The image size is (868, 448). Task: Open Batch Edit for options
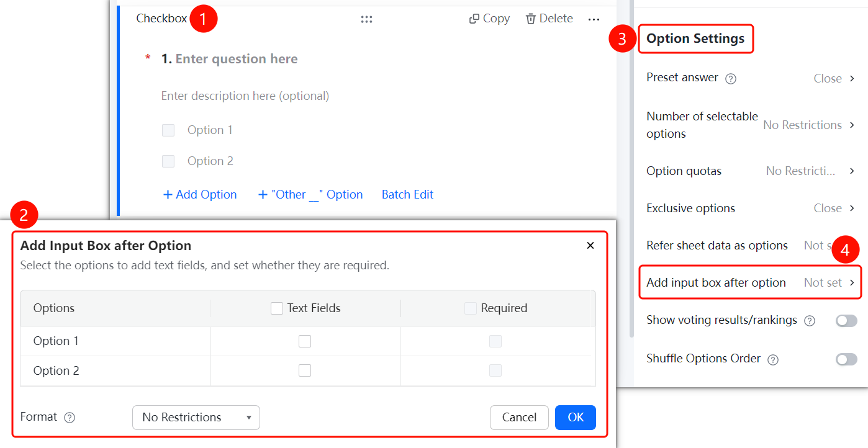point(407,195)
